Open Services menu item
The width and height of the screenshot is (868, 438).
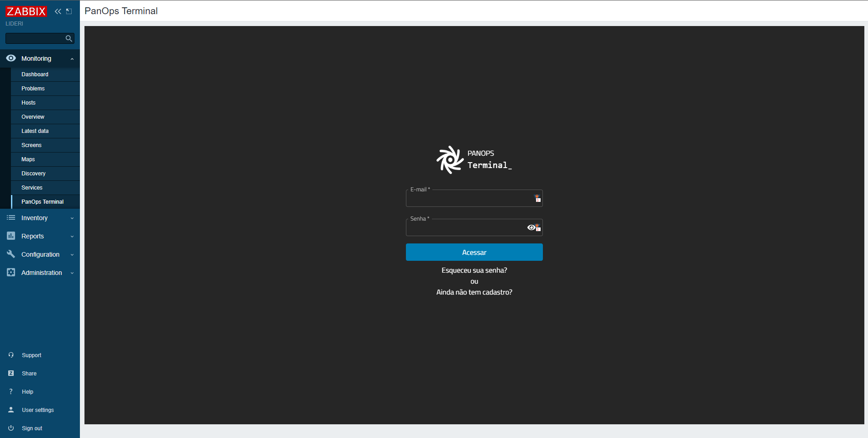pyautogui.click(x=45, y=188)
